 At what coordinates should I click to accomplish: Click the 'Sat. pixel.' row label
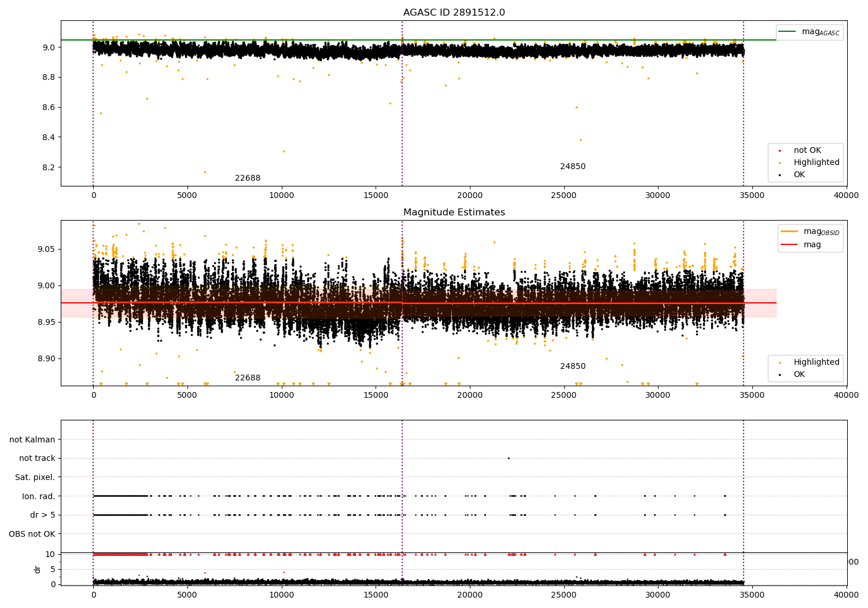pos(35,477)
